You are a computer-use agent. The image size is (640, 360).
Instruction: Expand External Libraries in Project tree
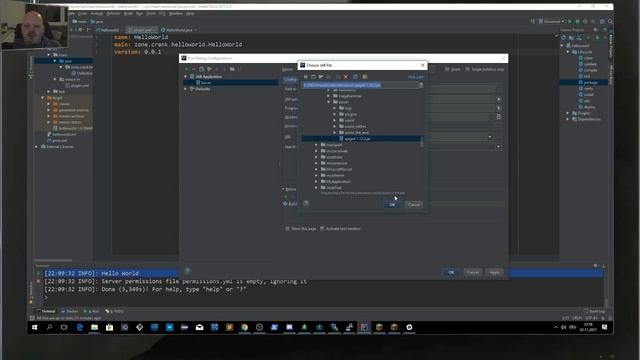[x=36, y=147]
